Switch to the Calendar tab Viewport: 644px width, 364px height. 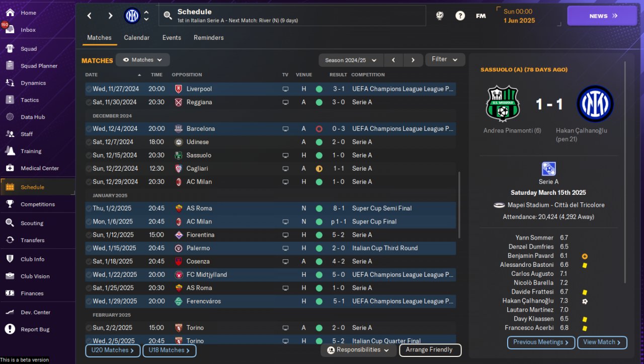click(136, 38)
